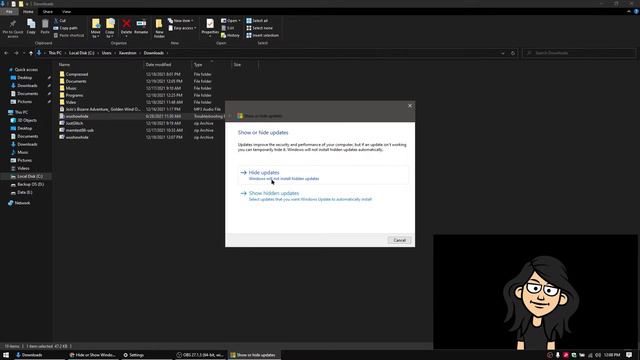Open the address bar history dropdown

[x=503, y=53]
